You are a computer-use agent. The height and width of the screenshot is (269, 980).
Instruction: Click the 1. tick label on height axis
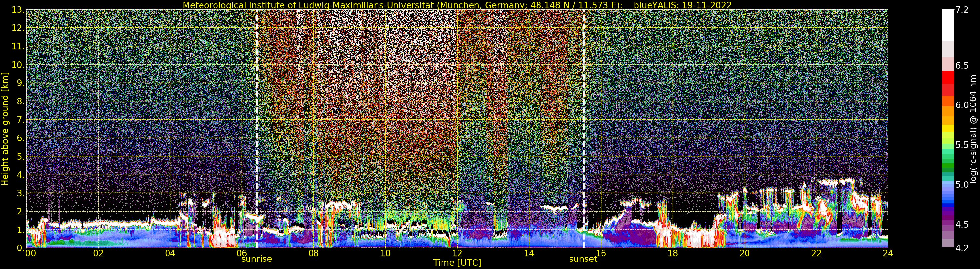21,230
